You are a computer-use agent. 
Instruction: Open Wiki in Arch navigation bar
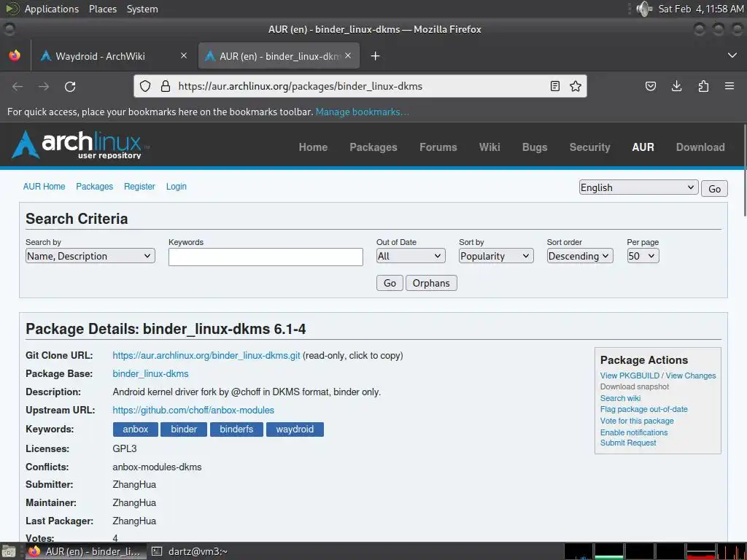(489, 147)
